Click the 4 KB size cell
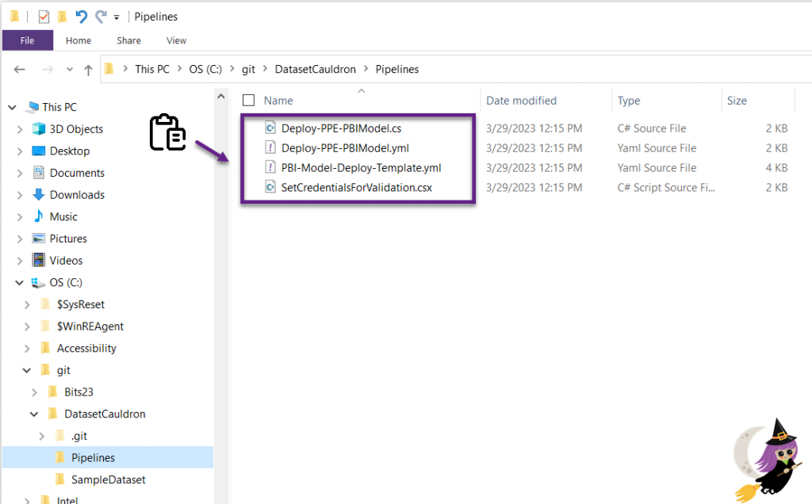This screenshot has height=504, width=812. click(776, 168)
